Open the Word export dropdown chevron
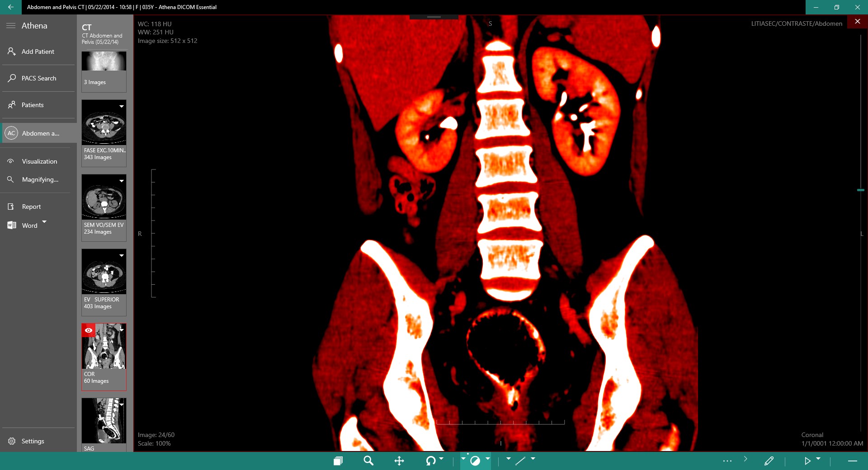This screenshot has width=868, height=470. tap(44, 222)
